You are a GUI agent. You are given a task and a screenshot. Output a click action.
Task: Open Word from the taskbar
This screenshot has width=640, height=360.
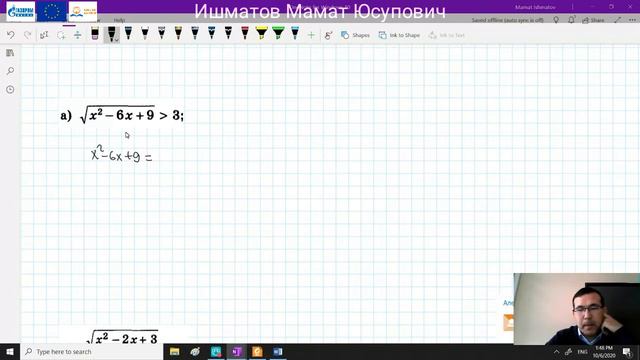tap(278, 351)
